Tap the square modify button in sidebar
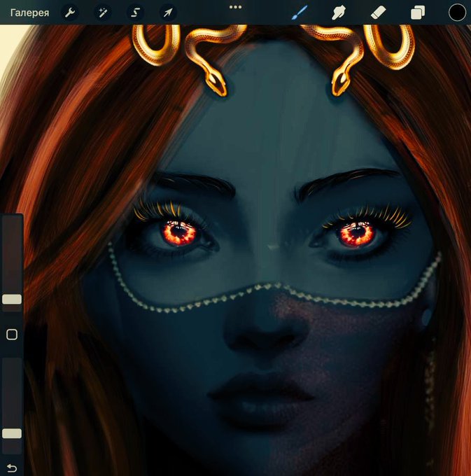Viewport: 471px width, 476px height. click(x=12, y=335)
